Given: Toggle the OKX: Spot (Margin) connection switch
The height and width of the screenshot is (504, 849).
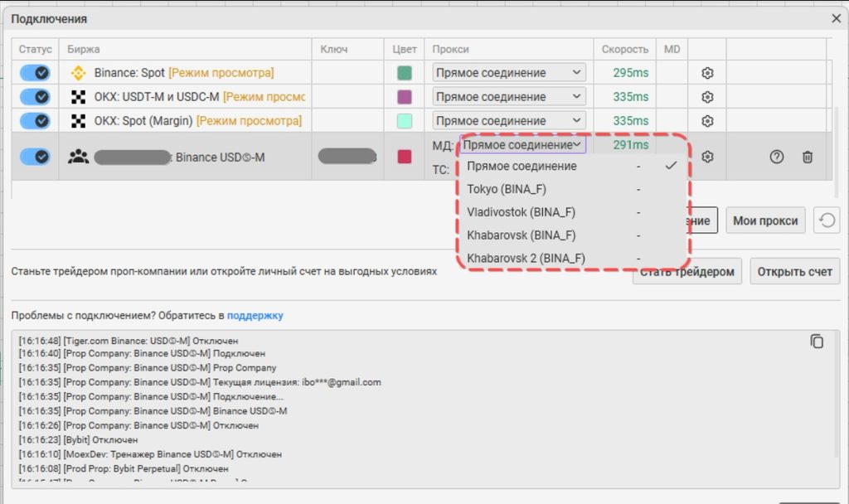Looking at the screenshot, I should point(35,121).
